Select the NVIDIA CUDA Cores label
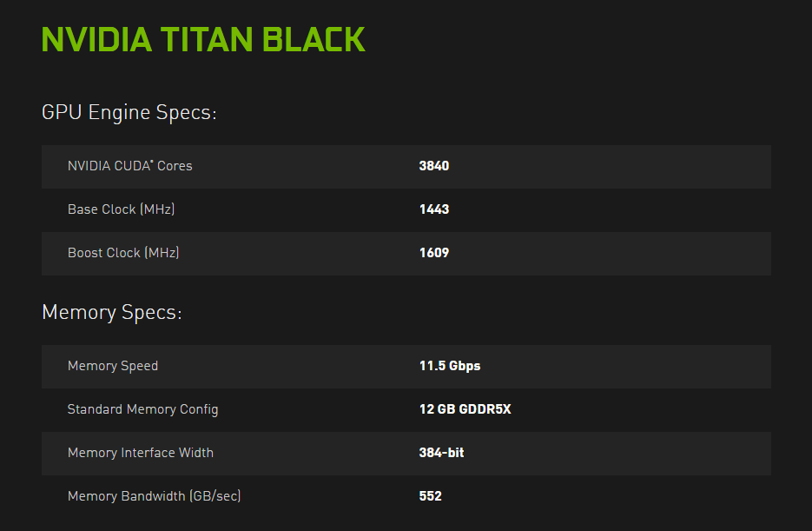The width and height of the screenshot is (812, 531). (130, 166)
